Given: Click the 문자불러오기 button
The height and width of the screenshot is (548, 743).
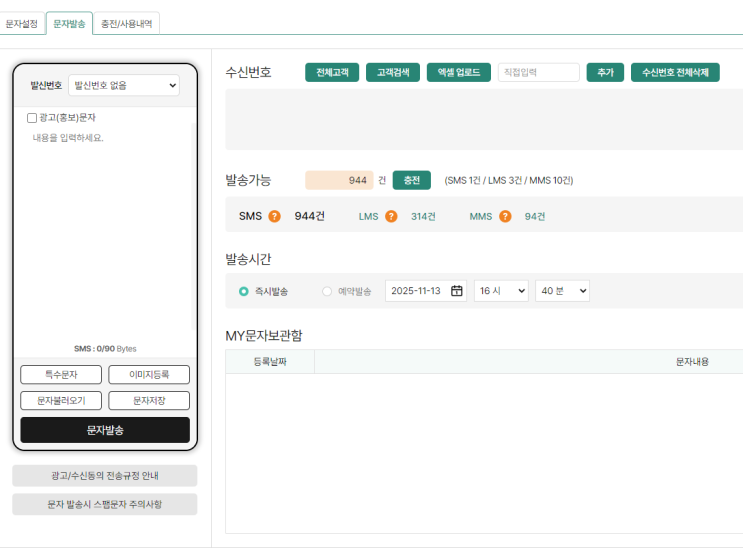Looking at the screenshot, I should [x=61, y=401].
